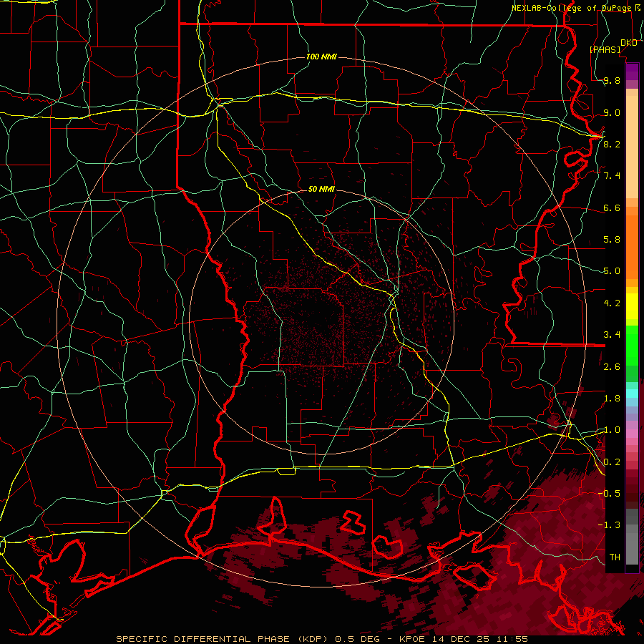Screen dimensions: 644x644
Task: Click the purple top segment of the color bar
Action: pyautogui.click(x=632, y=72)
